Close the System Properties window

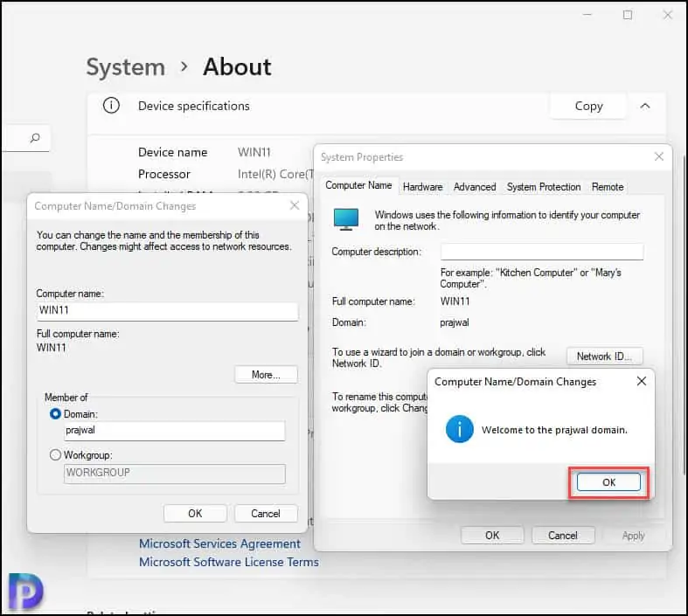659,157
